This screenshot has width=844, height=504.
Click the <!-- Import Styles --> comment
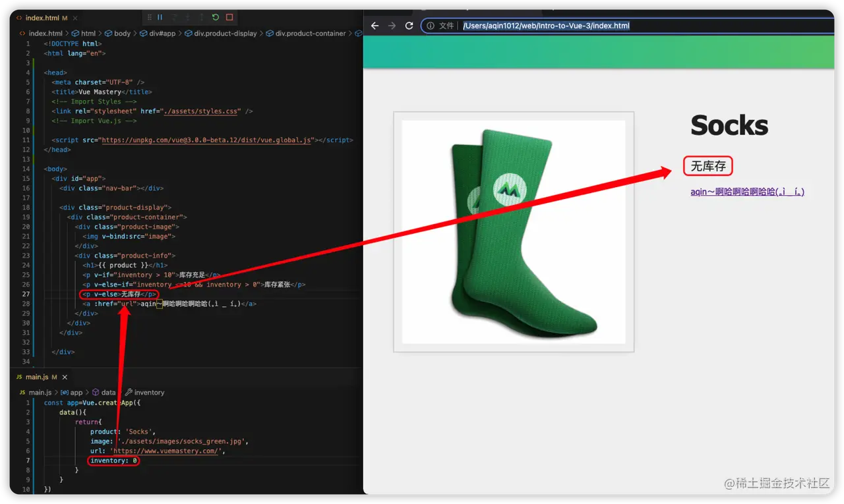pos(94,102)
